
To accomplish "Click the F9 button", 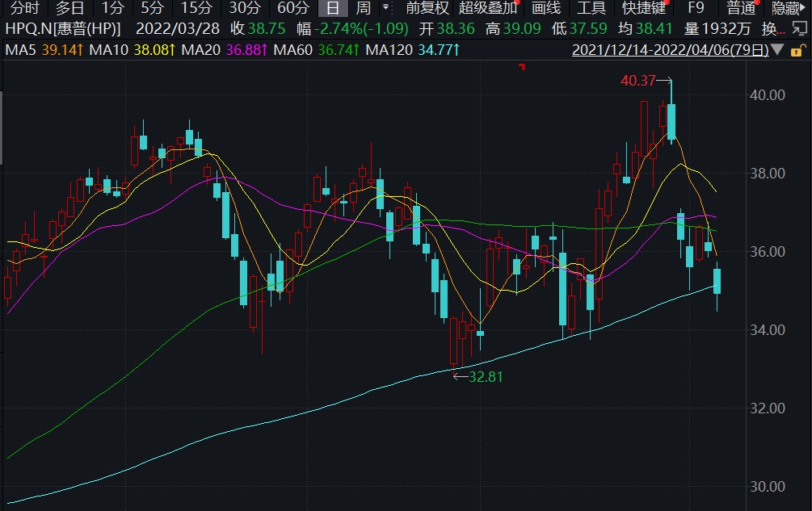I will pos(695,9).
